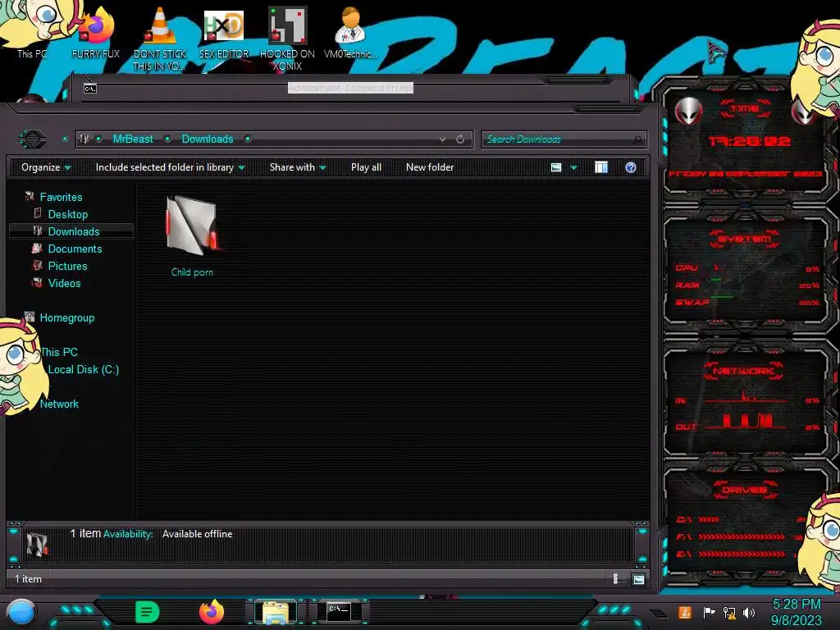Viewport: 840px width, 630px height.
Task: Create a New folder from the toolbar
Action: pyautogui.click(x=430, y=167)
